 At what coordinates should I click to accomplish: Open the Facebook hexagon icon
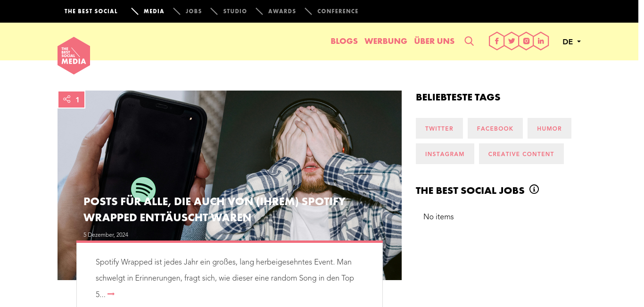(x=496, y=41)
